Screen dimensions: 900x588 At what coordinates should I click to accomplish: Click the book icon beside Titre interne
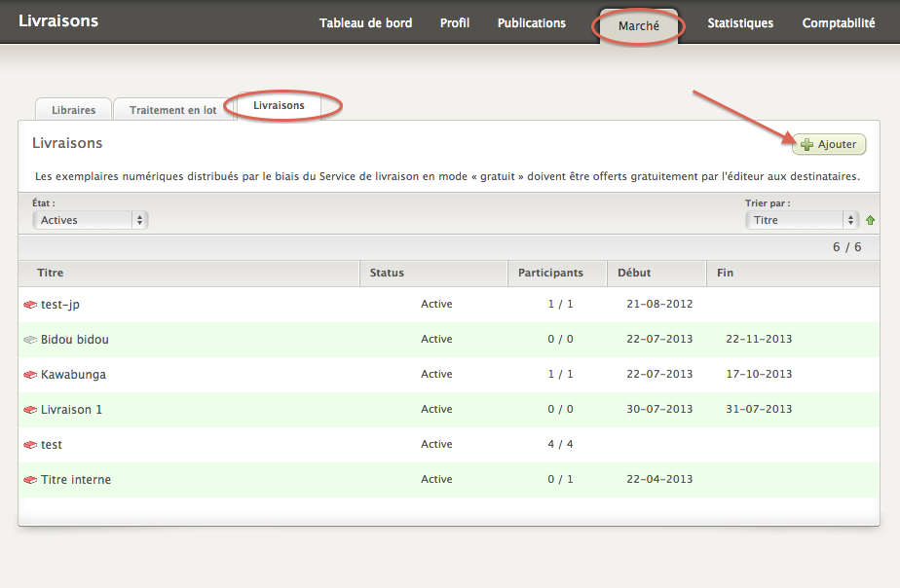click(29, 480)
